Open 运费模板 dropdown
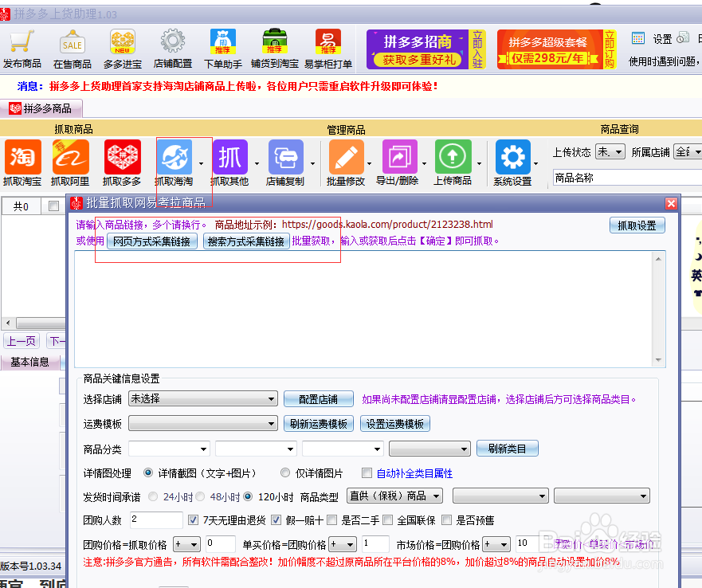This screenshot has height=588, width=702. [203, 423]
